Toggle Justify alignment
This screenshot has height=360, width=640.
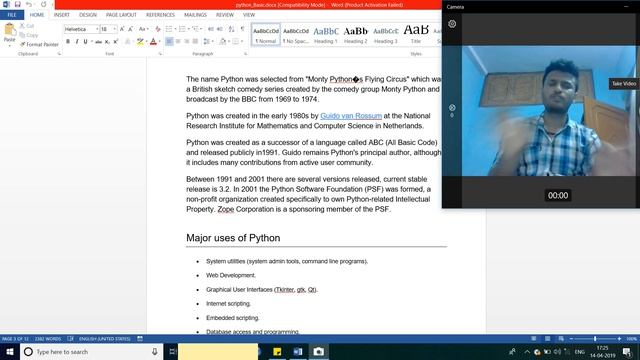point(196,42)
